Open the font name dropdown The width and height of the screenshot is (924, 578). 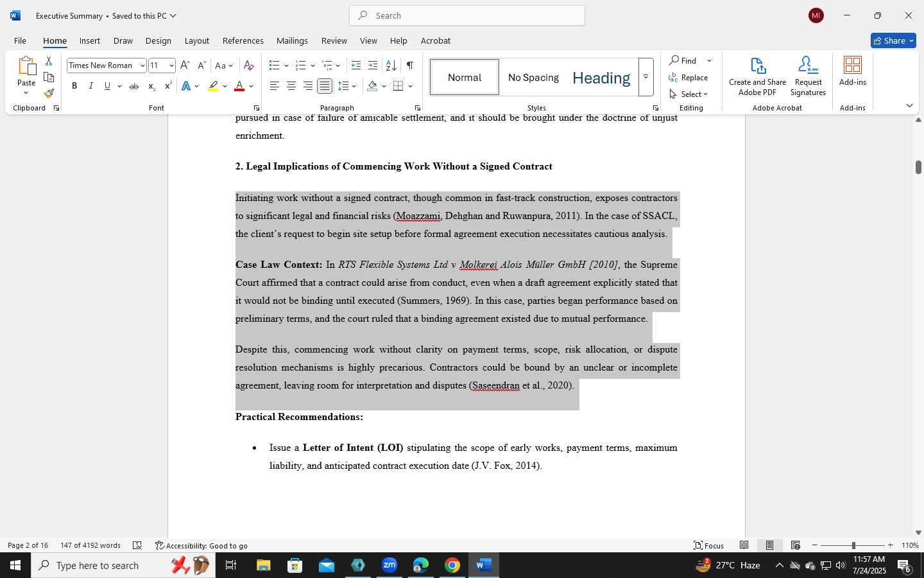(142, 66)
